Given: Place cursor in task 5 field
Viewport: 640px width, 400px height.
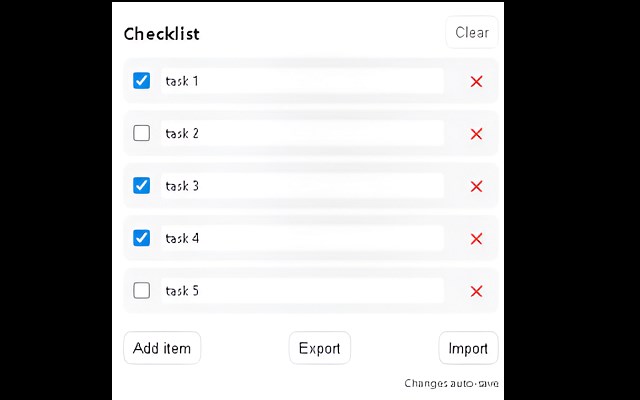Looking at the screenshot, I should (x=302, y=291).
